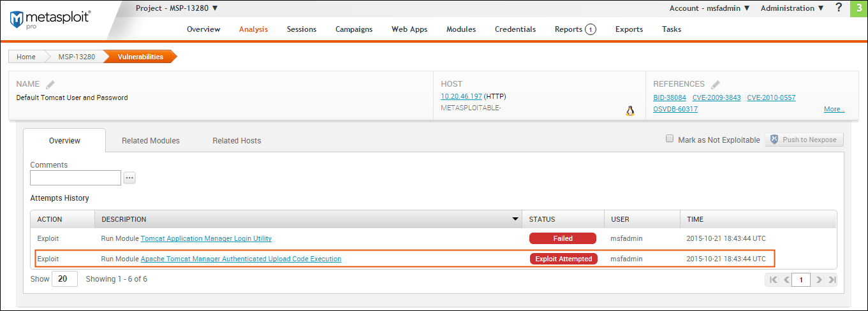Viewport: 868px width, 311px height.
Task: Click the Exploit Attempted status badge
Action: point(564,259)
